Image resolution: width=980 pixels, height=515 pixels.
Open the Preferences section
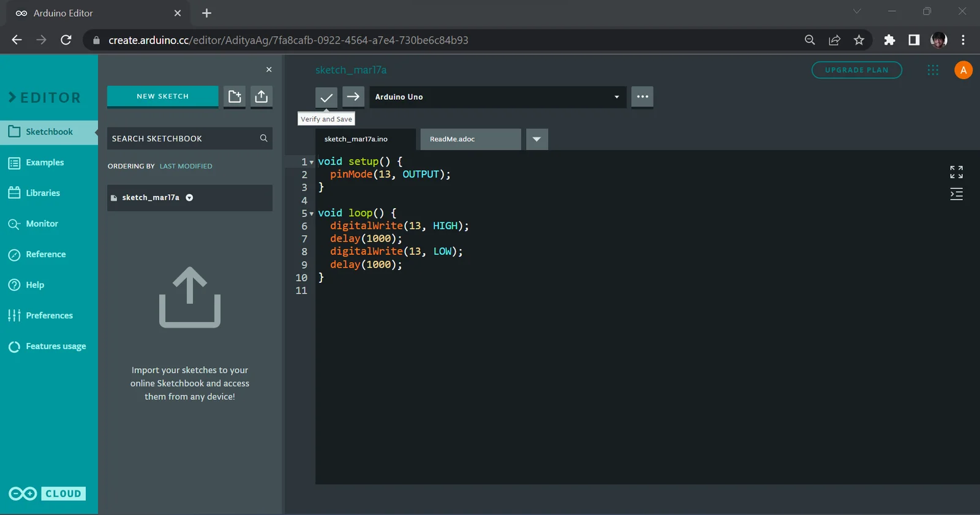coord(49,315)
